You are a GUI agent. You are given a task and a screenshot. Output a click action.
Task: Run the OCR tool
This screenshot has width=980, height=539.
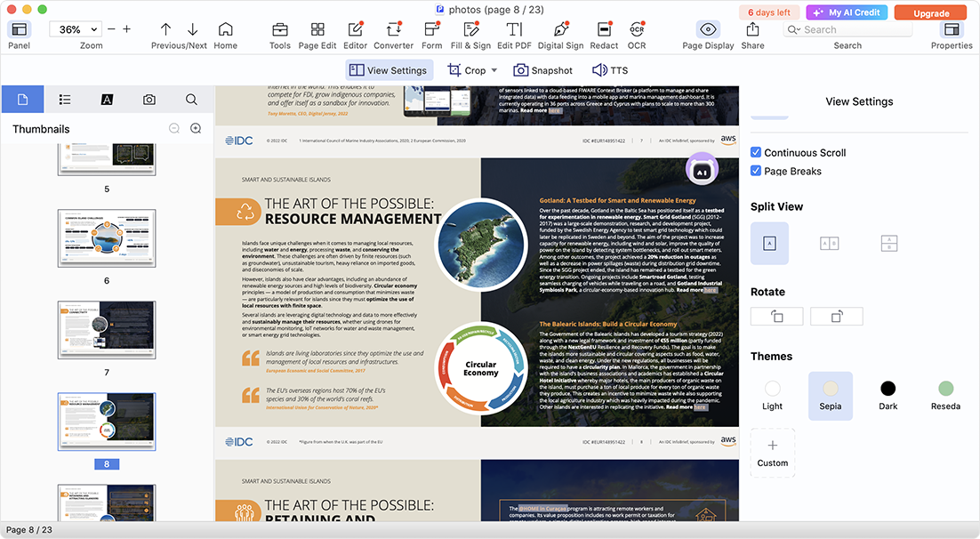[x=637, y=29]
